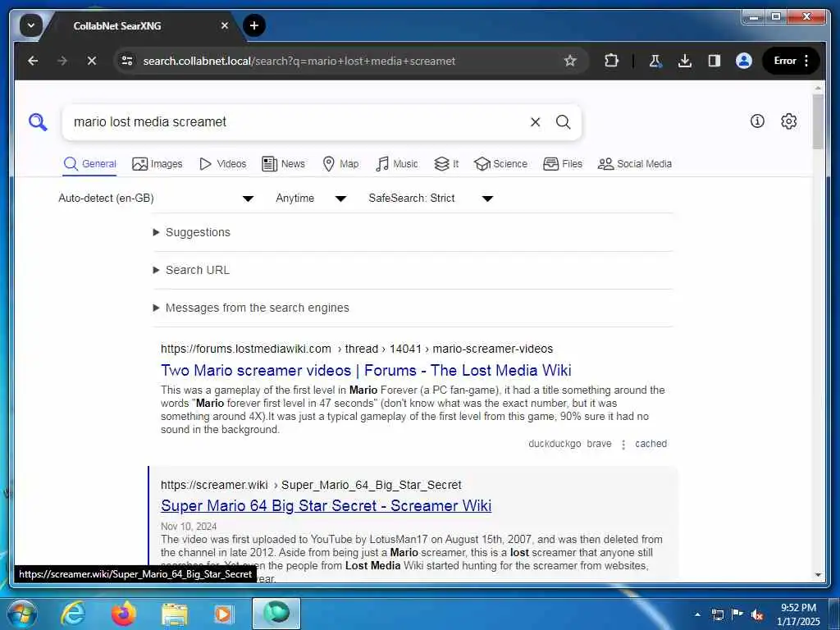Switch to Files search category
This screenshot has width=840, height=630.
point(563,164)
